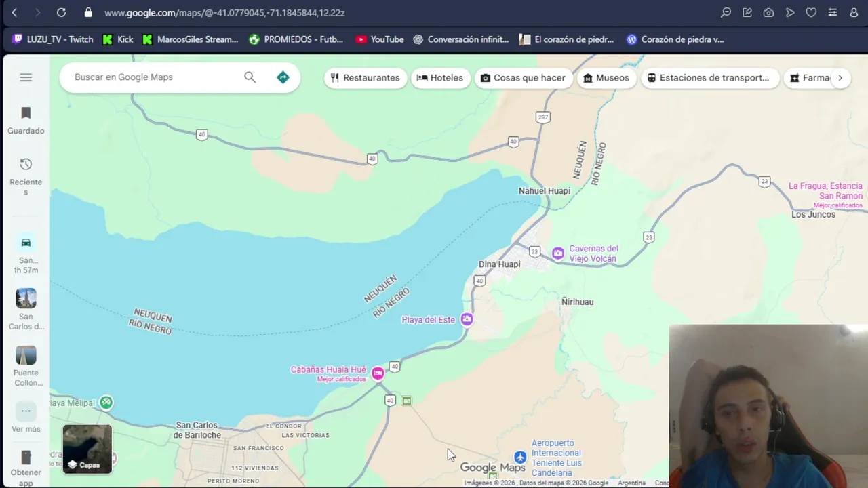Click the green campground icon near route 40
The height and width of the screenshot is (488, 868).
point(407,401)
